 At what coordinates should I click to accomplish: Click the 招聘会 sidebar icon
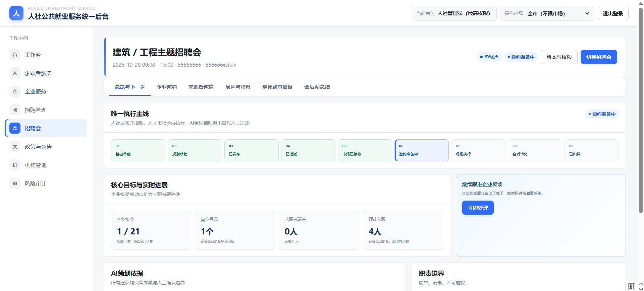15,128
